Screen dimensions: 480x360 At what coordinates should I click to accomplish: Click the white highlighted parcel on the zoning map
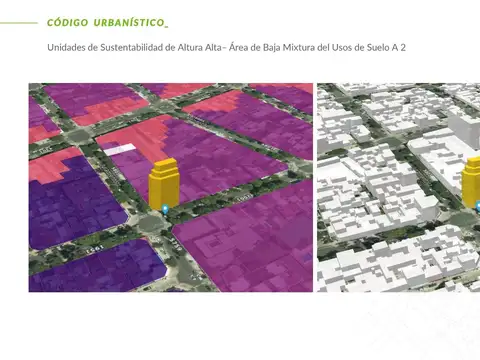click(120, 149)
